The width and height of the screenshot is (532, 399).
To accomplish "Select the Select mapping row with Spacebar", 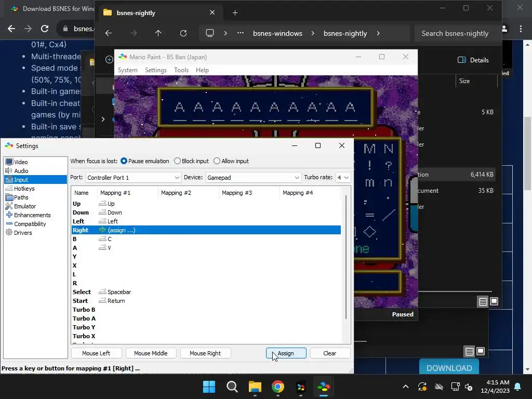I will pyautogui.click(x=206, y=292).
